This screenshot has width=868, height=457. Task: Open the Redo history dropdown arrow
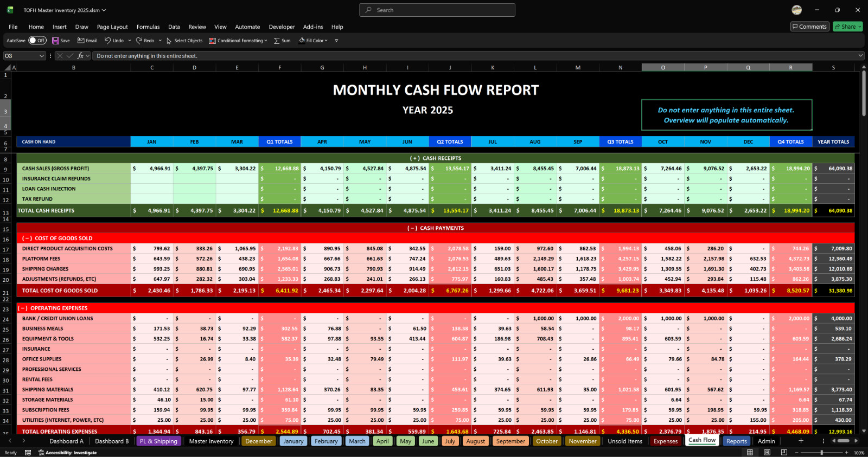160,41
